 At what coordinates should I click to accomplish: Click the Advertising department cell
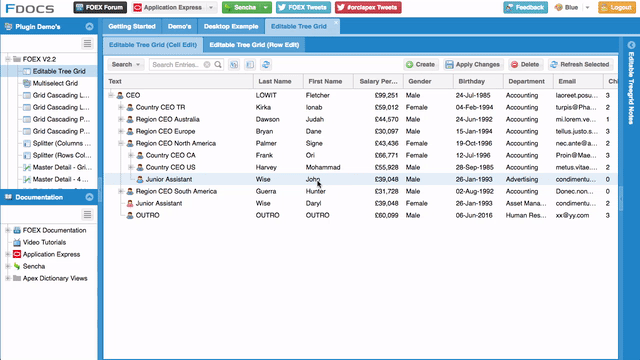pyautogui.click(x=528, y=180)
